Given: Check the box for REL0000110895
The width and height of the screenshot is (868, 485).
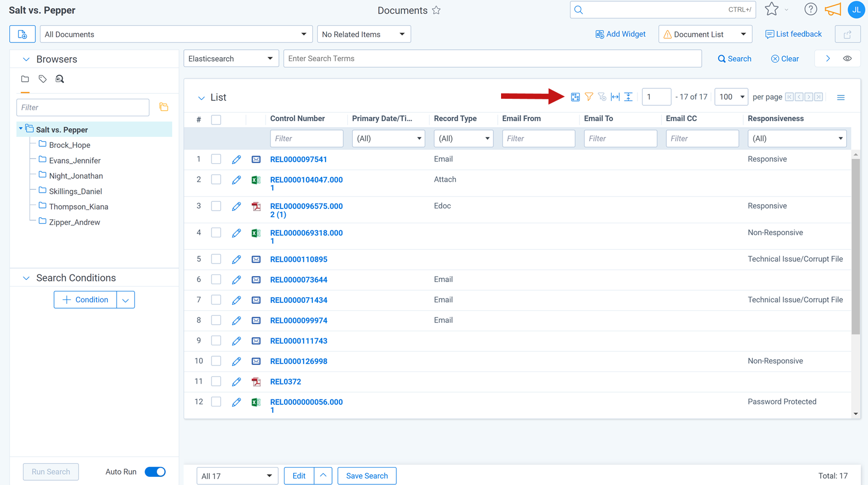Looking at the screenshot, I should click(x=216, y=259).
